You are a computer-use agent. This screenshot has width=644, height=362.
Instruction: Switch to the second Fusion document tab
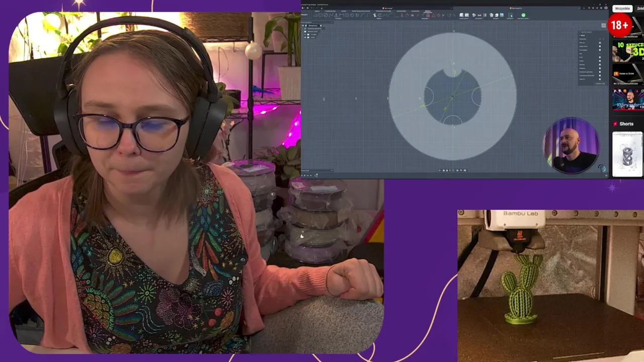[x=515, y=8]
